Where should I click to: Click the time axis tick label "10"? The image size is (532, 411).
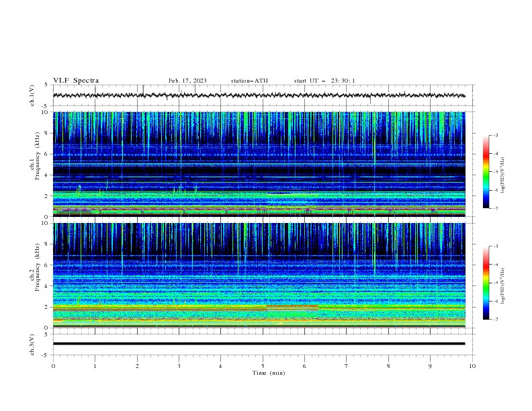point(472,366)
